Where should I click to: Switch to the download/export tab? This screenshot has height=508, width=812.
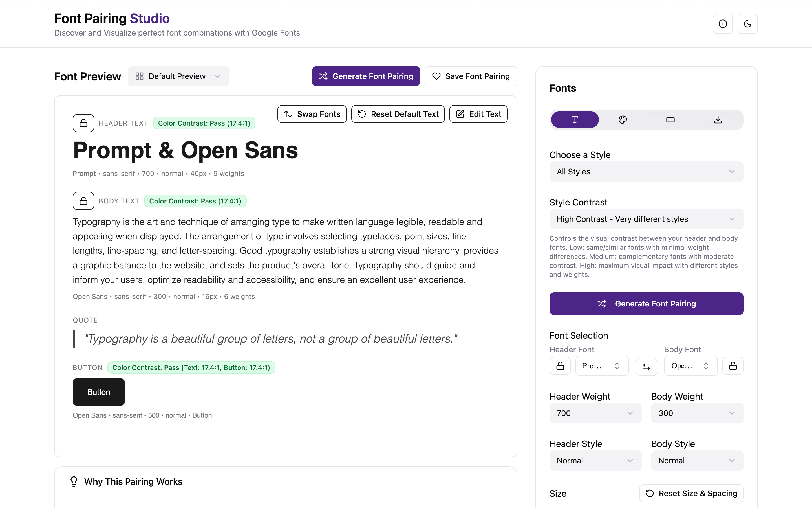(718, 120)
